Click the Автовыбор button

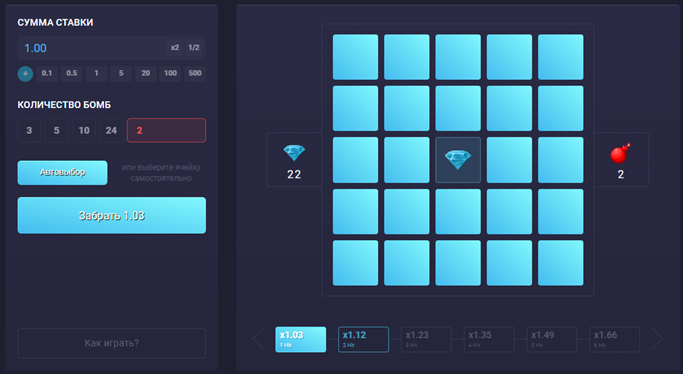click(x=62, y=172)
